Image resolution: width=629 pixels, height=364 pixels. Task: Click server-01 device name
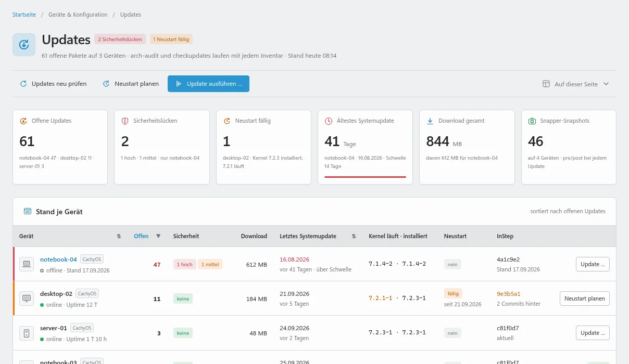(54, 328)
